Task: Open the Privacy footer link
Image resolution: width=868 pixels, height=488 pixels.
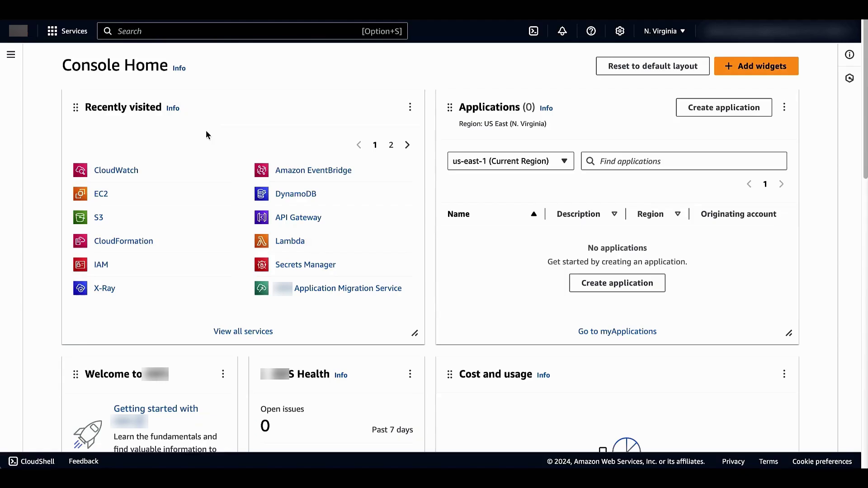Action: click(x=733, y=461)
